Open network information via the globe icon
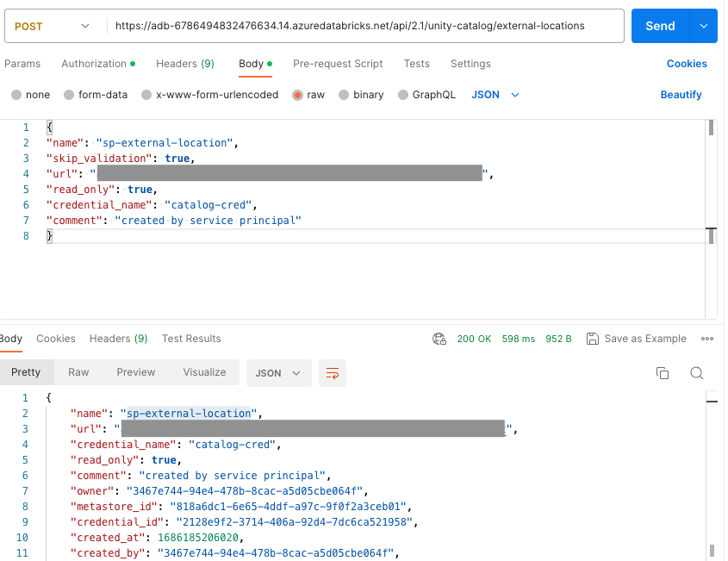The height and width of the screenshot is (561, 728). pyautogui.click(x=439, y=339)
